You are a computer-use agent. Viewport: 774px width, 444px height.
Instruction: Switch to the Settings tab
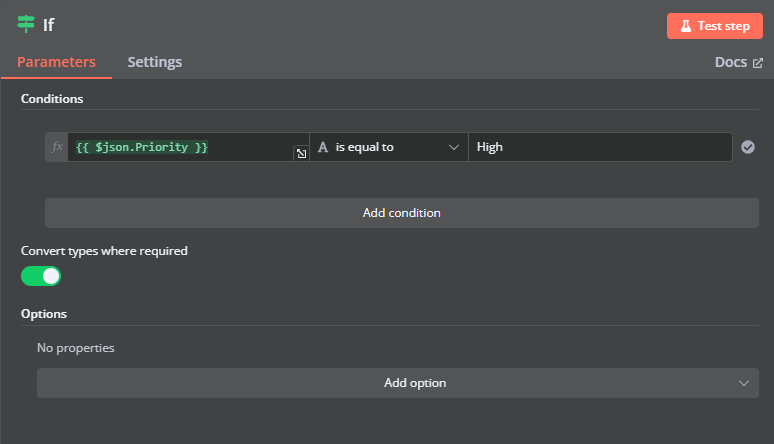[154, 62]
